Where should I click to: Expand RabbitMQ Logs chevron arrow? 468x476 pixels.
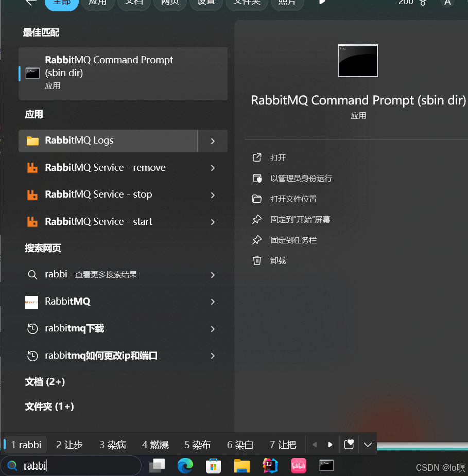[x=213, y=141]
